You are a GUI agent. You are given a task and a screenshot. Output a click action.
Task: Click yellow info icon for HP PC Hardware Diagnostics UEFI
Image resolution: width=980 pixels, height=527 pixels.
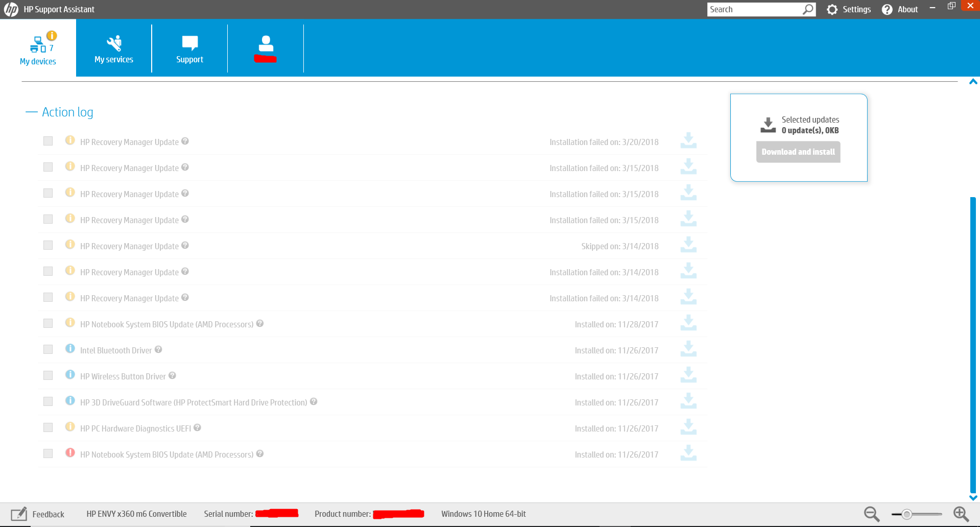click(70, 426)
